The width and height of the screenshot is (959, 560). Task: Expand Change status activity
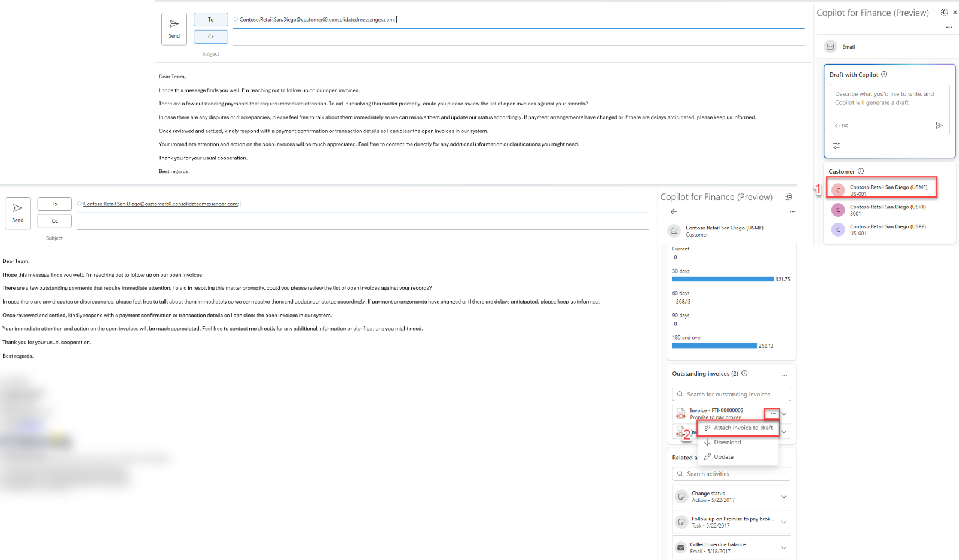click(784, 497)
